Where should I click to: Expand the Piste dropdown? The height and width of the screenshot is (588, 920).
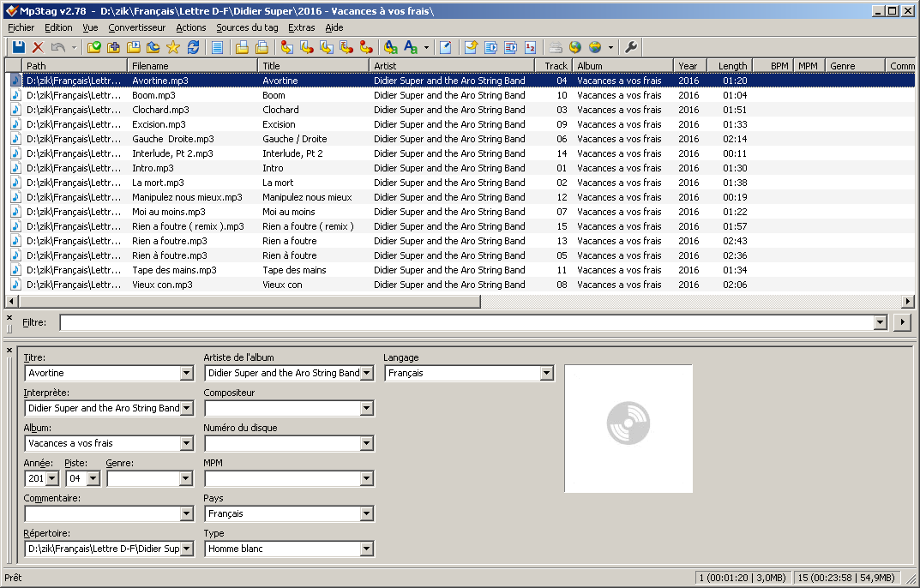coord(93,479)
